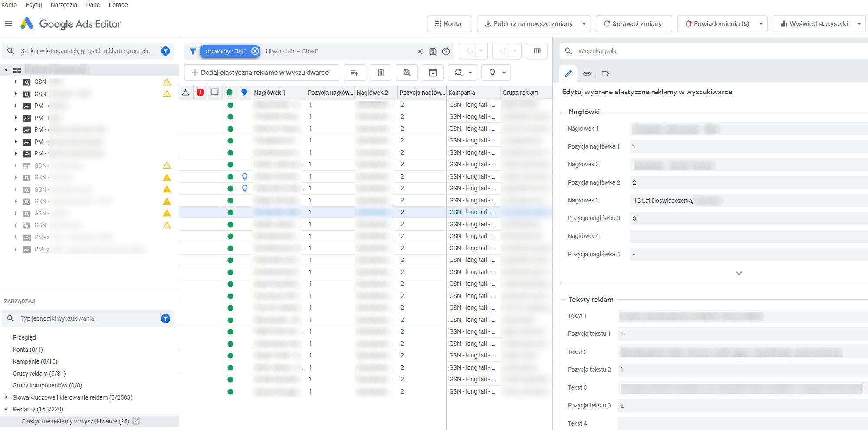
Task: Open external link next to Elastyczne reklamy
Action: (136, 421)
